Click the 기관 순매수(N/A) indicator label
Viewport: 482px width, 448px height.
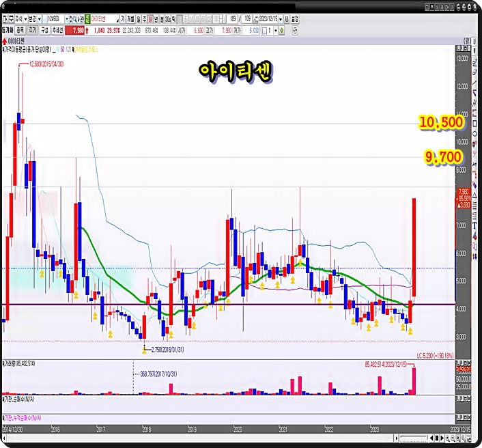(18, 400)
